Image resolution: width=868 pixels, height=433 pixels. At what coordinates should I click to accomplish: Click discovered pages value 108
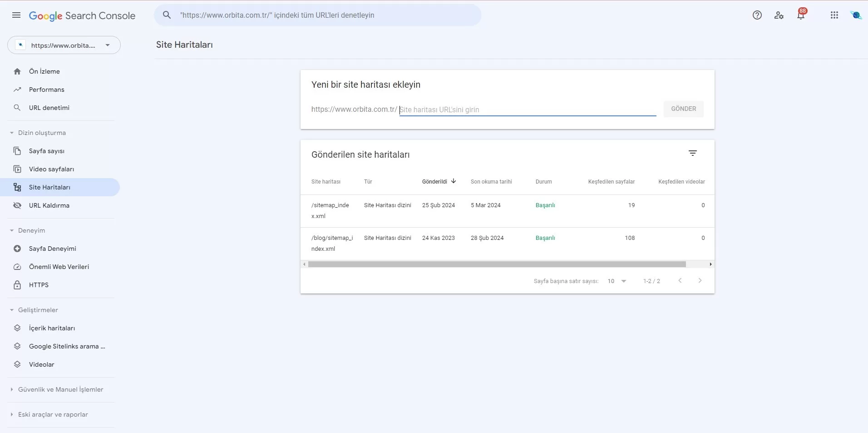point(630,238)
